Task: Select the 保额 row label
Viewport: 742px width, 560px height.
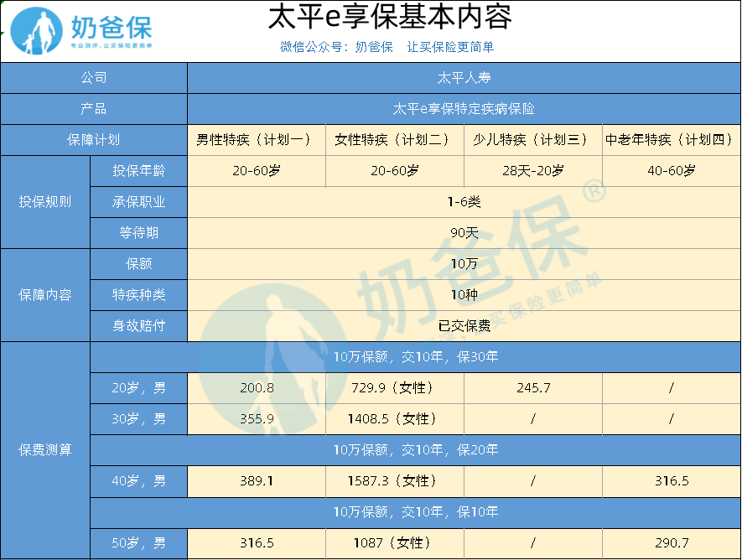Action: 138,264
